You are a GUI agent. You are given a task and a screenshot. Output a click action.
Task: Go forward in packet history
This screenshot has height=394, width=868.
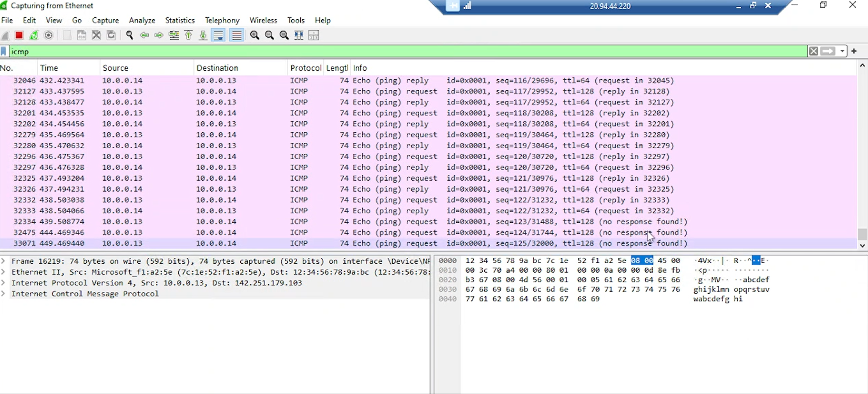click(x=159, y=36)
